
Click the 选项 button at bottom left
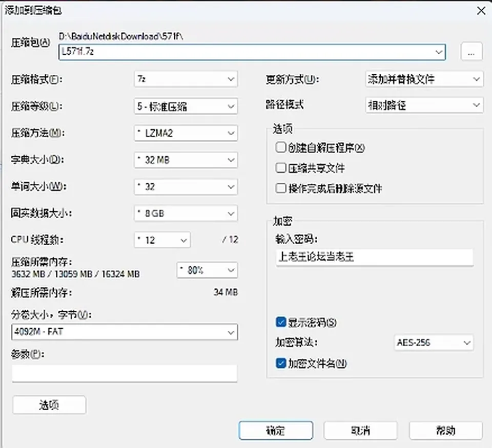pos(49,405)
